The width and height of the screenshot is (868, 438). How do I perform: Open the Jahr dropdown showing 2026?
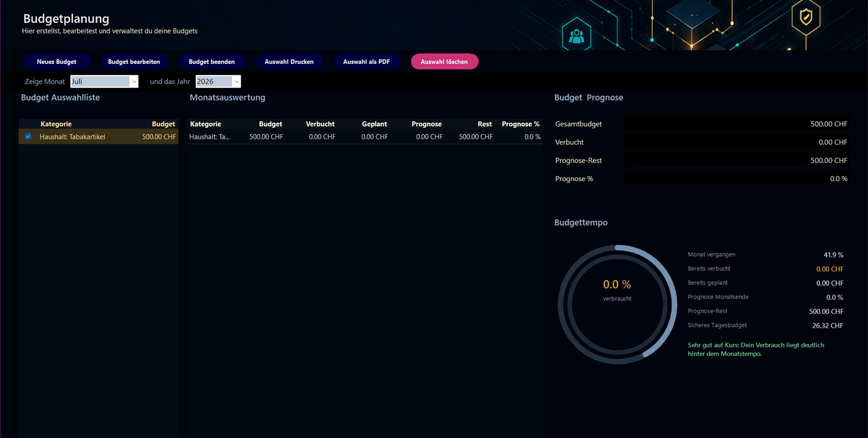pos(218,81)
